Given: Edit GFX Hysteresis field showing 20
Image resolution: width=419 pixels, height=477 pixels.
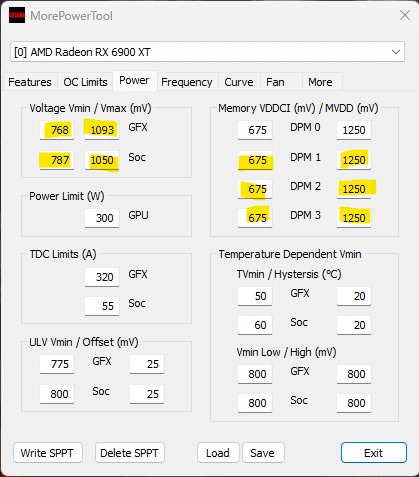Looking at the screenshot, I should pos(354,296).
